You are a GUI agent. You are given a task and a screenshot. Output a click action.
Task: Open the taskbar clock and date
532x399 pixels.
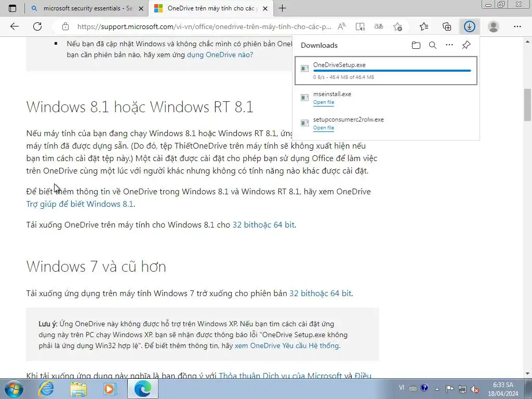coord(503,389)
